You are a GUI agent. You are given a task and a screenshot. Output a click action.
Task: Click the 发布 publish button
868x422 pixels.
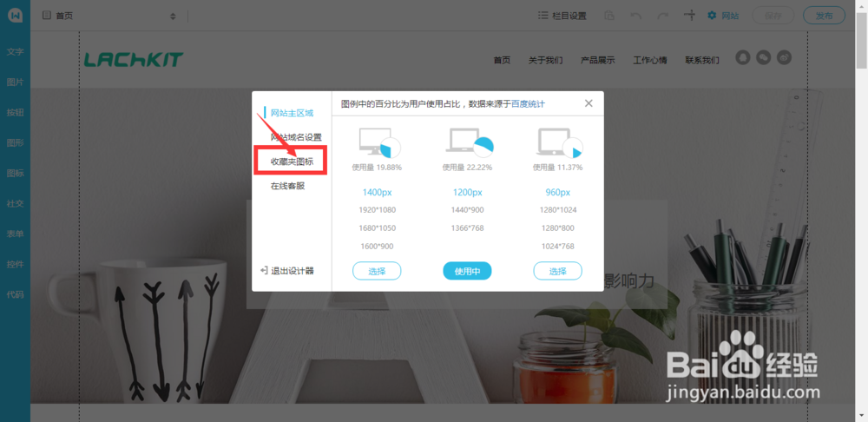pyautogui.click(x=825, y=16)
